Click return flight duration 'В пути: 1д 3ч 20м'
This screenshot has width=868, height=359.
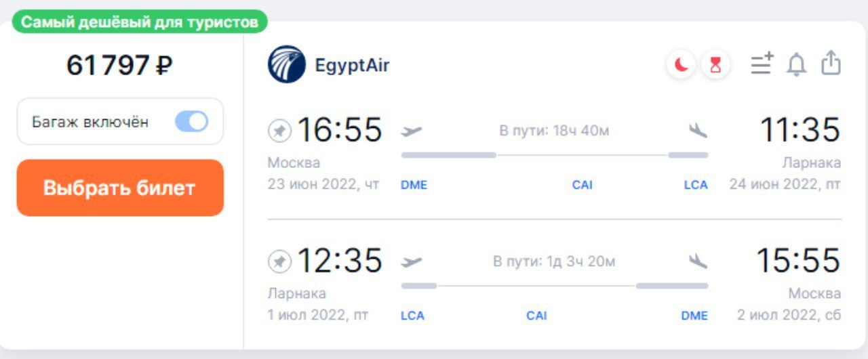[554, 261]
